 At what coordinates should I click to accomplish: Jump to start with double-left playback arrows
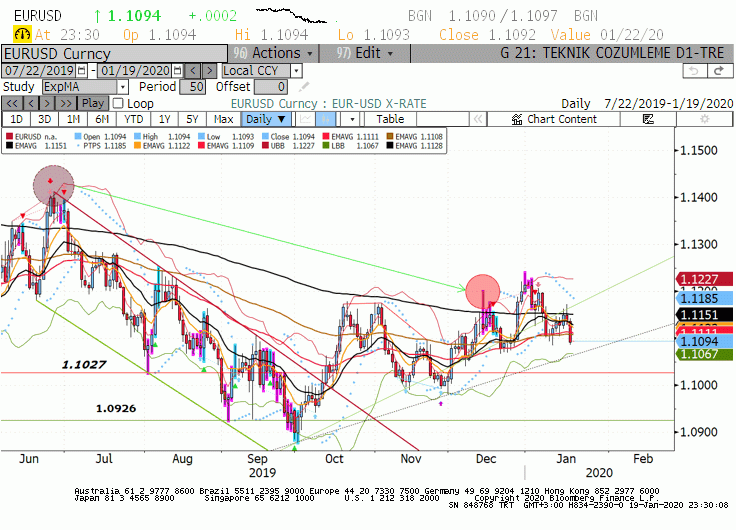pyautogui.click(x=12, y=103)
